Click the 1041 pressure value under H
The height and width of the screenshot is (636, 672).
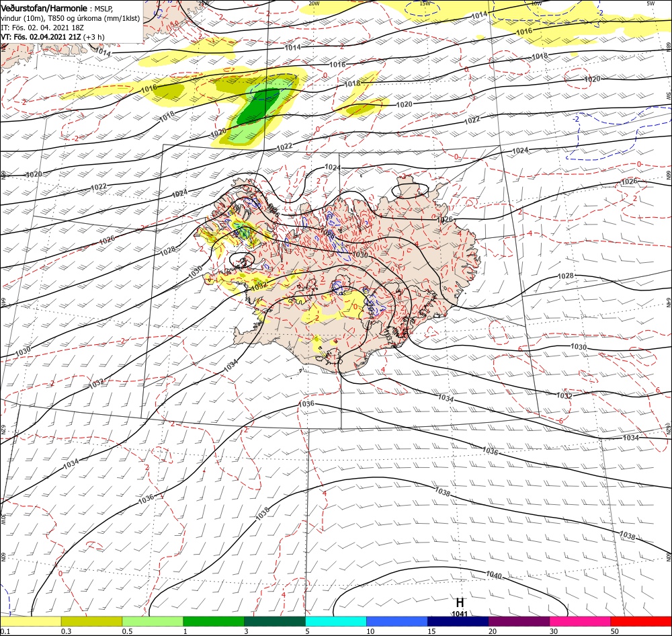(x=460, y=614)
